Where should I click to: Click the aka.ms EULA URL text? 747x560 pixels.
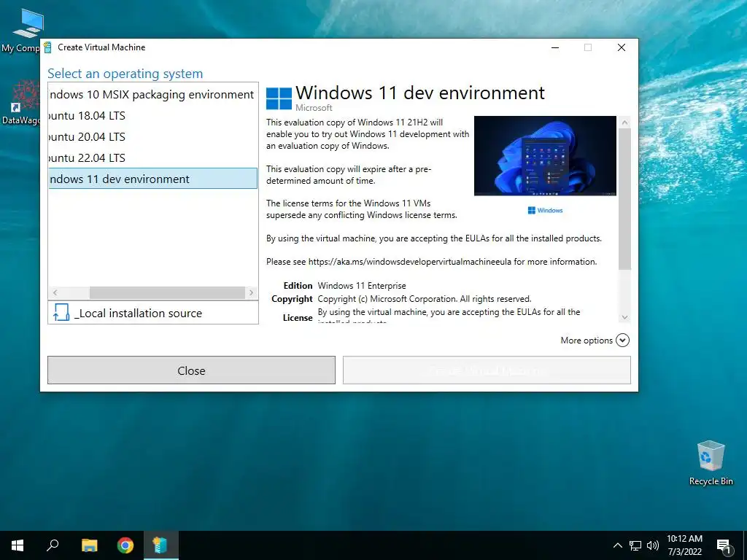point(410,262)
